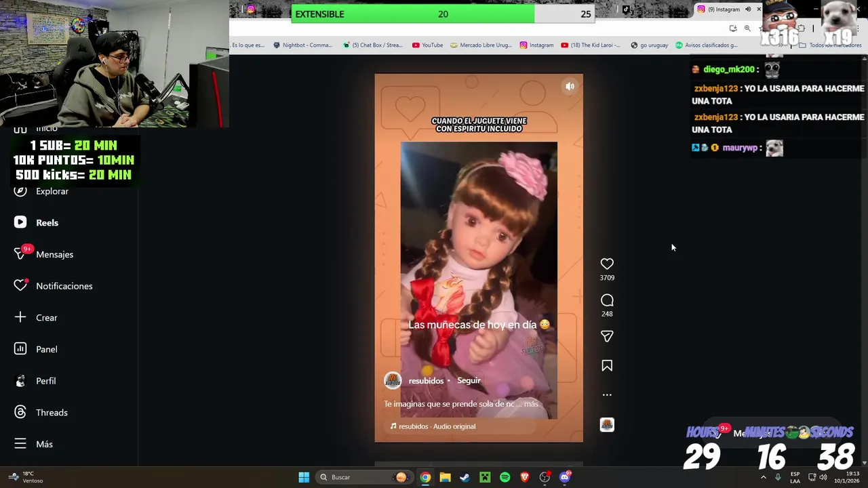The height and width of the screenshot is (488, 868).
Task: Open the Minecraft creeper icon in the taskbar
Action: (x=485, y=477)
